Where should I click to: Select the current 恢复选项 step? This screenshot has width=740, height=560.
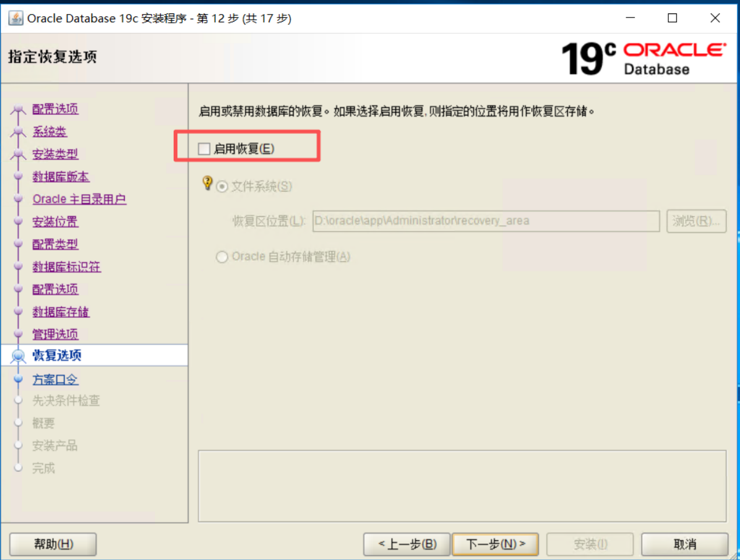pyautogui.click(x=57, y=355)
